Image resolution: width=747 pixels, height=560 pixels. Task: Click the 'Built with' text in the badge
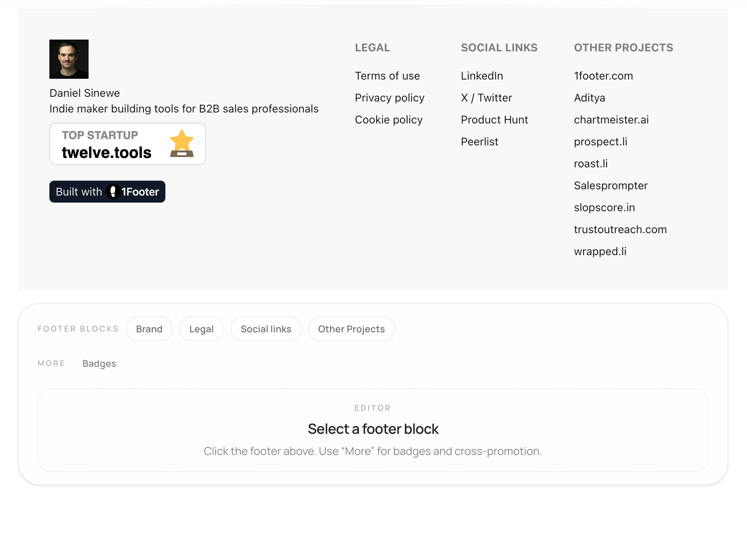[x=79, y=192]
